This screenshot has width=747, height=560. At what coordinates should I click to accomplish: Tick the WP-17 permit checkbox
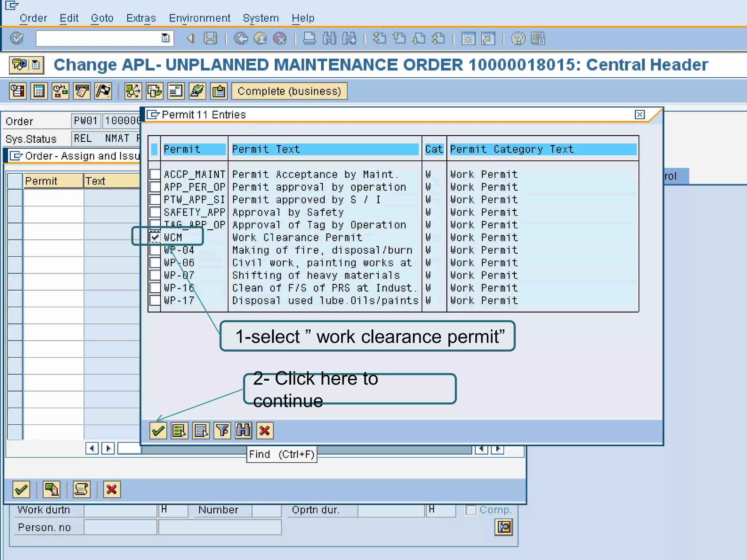pos(155,300)
